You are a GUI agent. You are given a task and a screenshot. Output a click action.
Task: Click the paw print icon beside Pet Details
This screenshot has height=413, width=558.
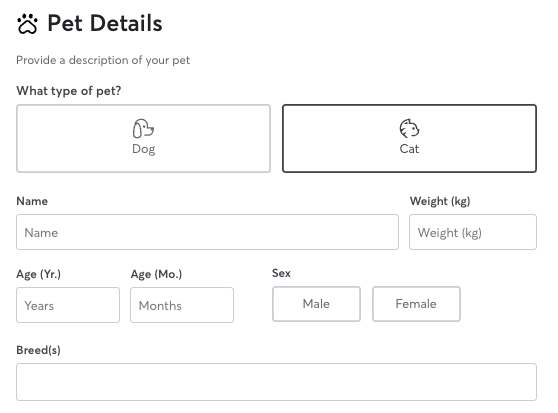coord(27,24)
